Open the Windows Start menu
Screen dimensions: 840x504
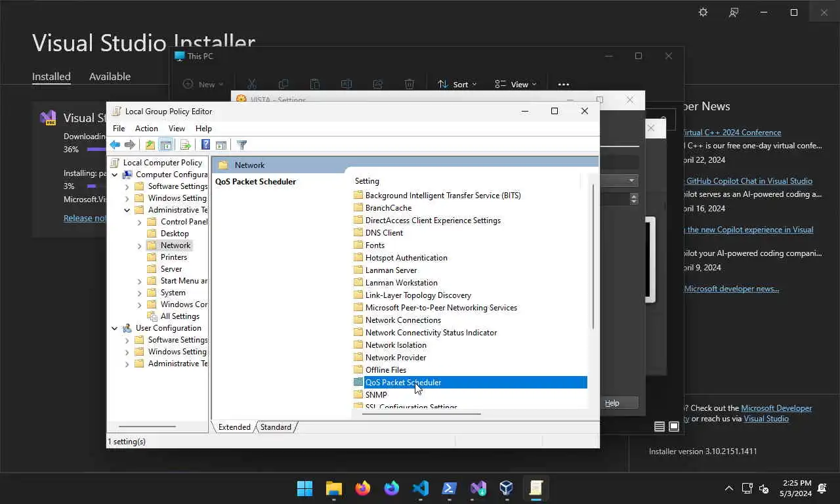point(305,488)
